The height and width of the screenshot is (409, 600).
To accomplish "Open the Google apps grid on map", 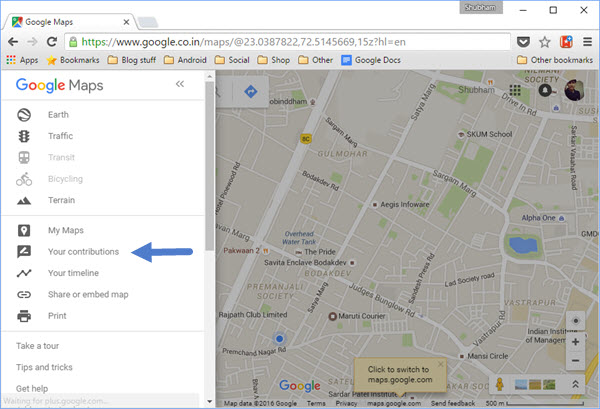I will coord(515,90).
